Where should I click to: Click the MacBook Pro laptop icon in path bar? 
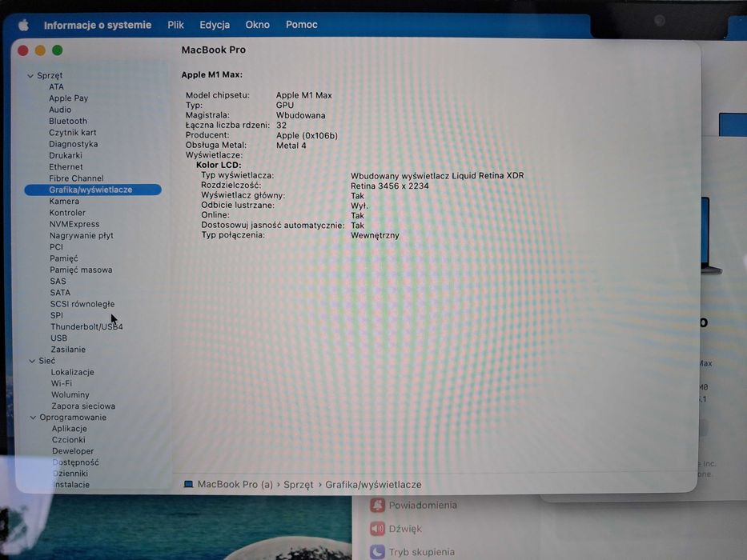coord(189,484)
